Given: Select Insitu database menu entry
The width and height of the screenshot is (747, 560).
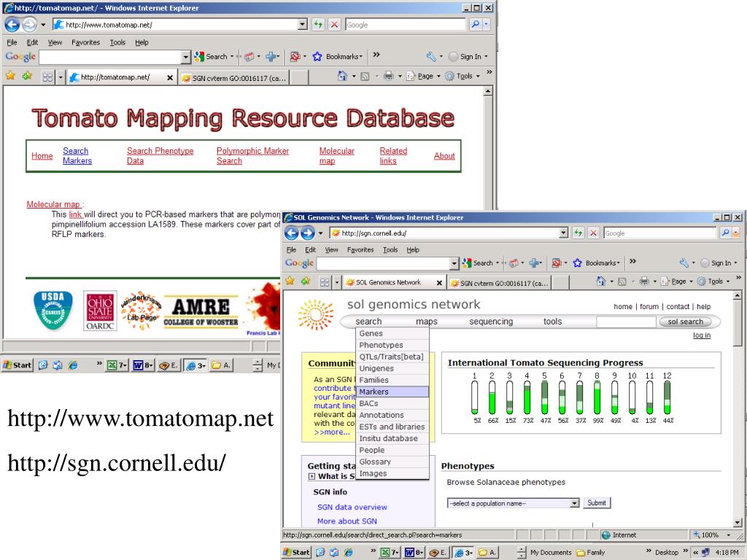Looking at the screenshot, I should point(392,438).
